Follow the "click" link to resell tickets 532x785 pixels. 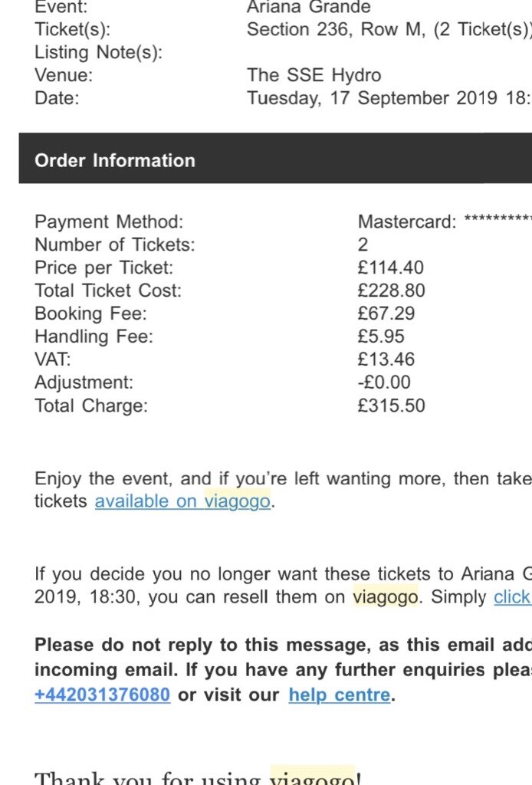point(512,597)
